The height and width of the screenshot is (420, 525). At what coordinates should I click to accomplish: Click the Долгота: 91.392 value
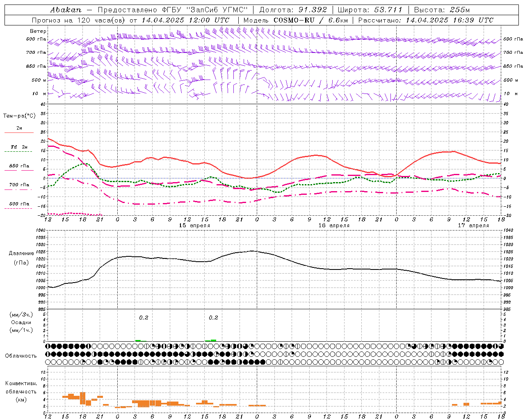[293, 10]
